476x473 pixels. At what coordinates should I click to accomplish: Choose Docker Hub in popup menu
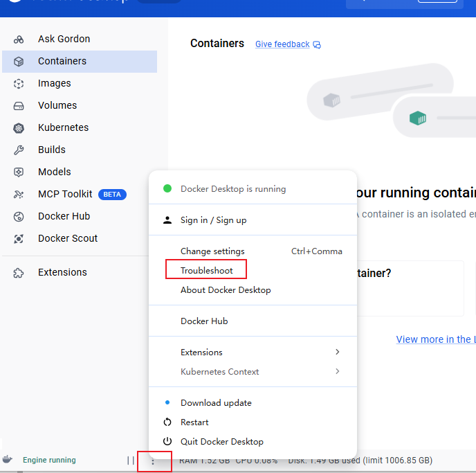[x=253, y=321]
